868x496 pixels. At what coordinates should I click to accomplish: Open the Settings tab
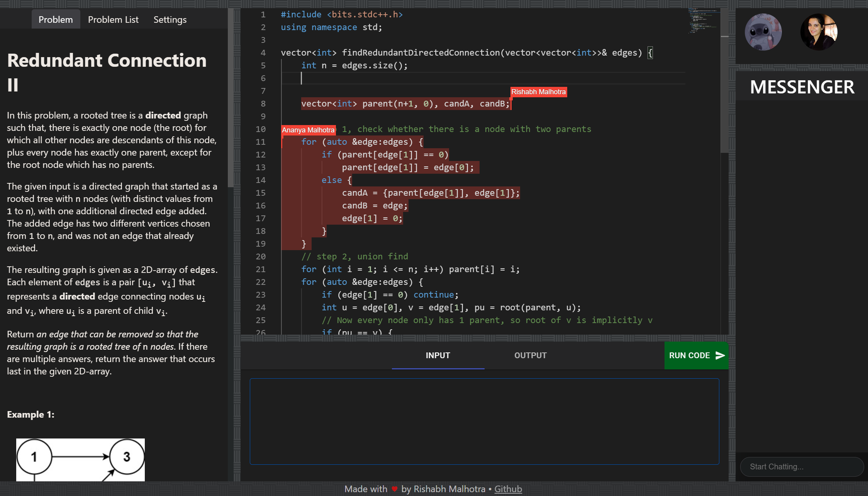click(x=170, y=20)
